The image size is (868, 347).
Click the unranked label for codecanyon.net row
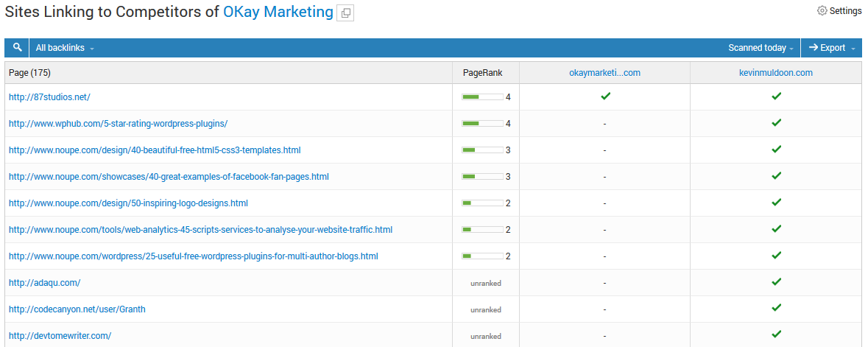click(x=485, y=310)
